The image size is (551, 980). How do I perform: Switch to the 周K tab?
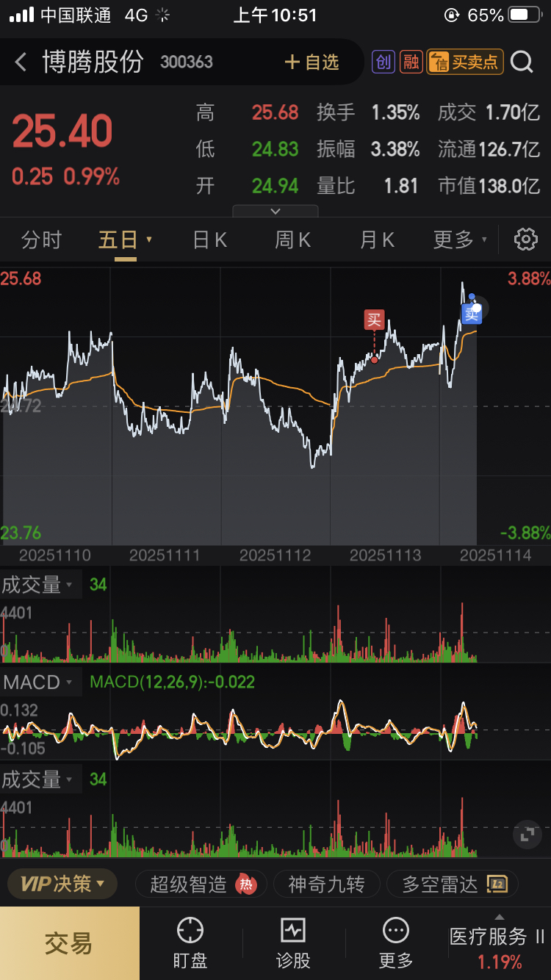pos(293,240)
